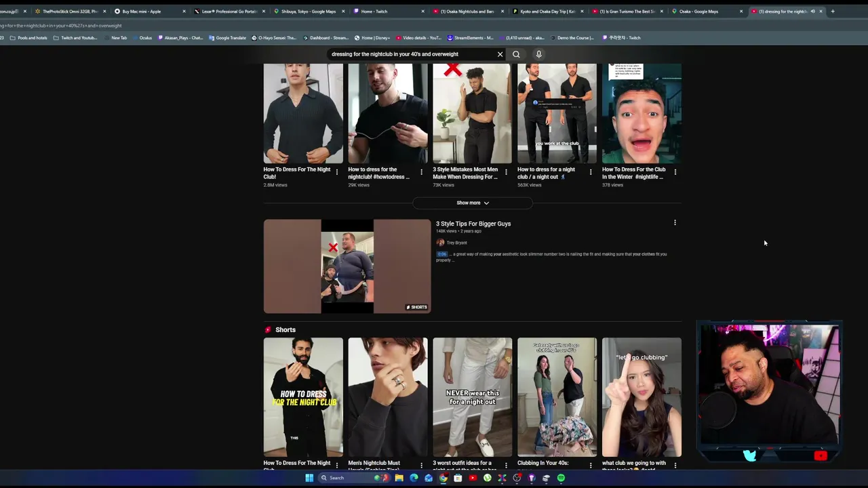The height and width of the screenshot is (488, 868).
Task: Open the more-actions menu for '3 Style Tips For Bigger Guys'
Action: [x=675, y=222]
